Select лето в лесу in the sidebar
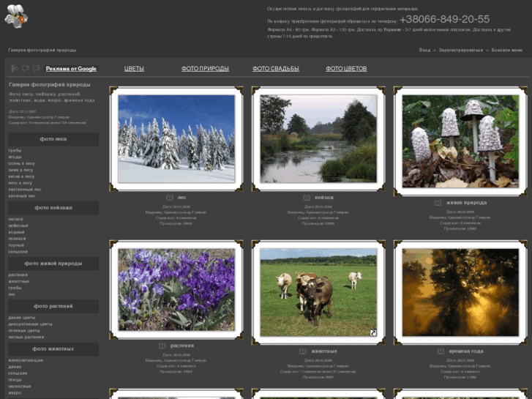The image size is (532, 399). [20, 183]
